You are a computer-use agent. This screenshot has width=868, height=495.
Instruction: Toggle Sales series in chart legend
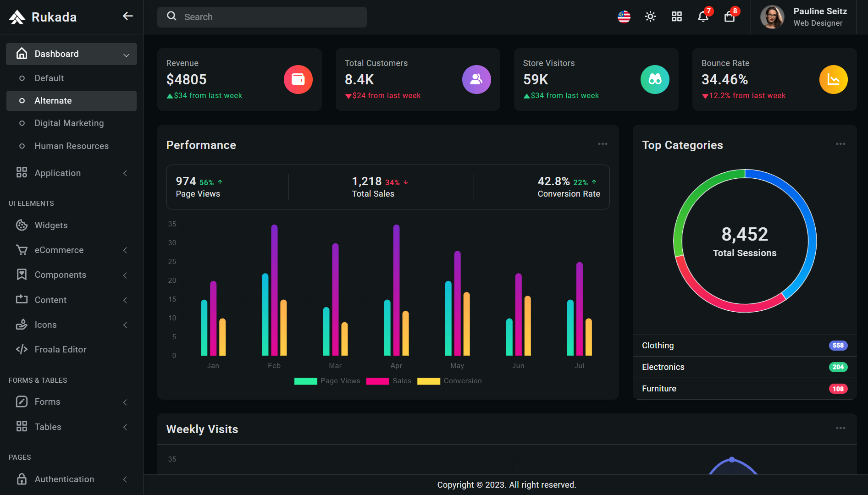tap(388, 381)
